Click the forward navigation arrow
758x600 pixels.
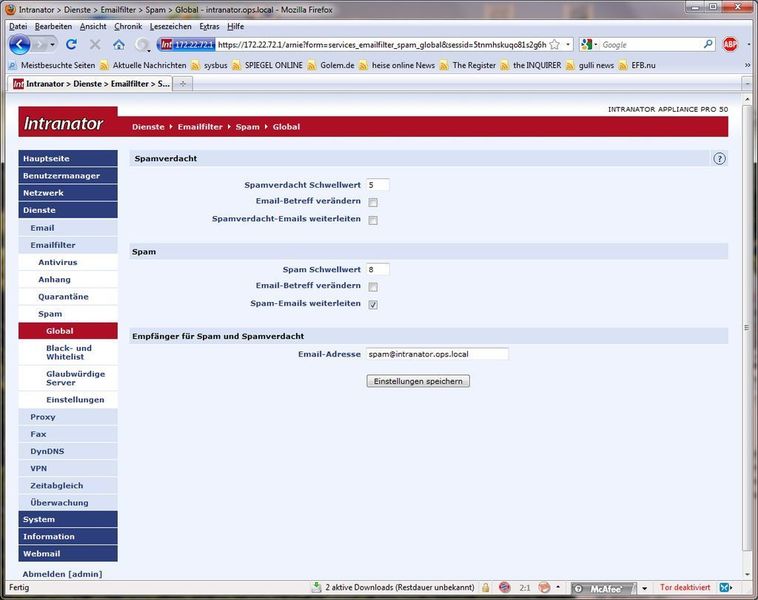click(x=40, y=45)
